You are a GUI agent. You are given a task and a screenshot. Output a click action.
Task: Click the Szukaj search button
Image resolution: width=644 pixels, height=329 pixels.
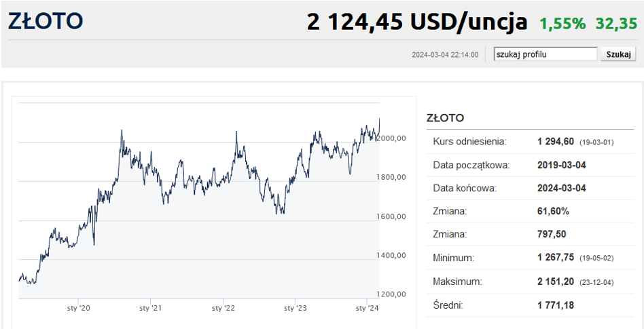click(x=618, y=54)
